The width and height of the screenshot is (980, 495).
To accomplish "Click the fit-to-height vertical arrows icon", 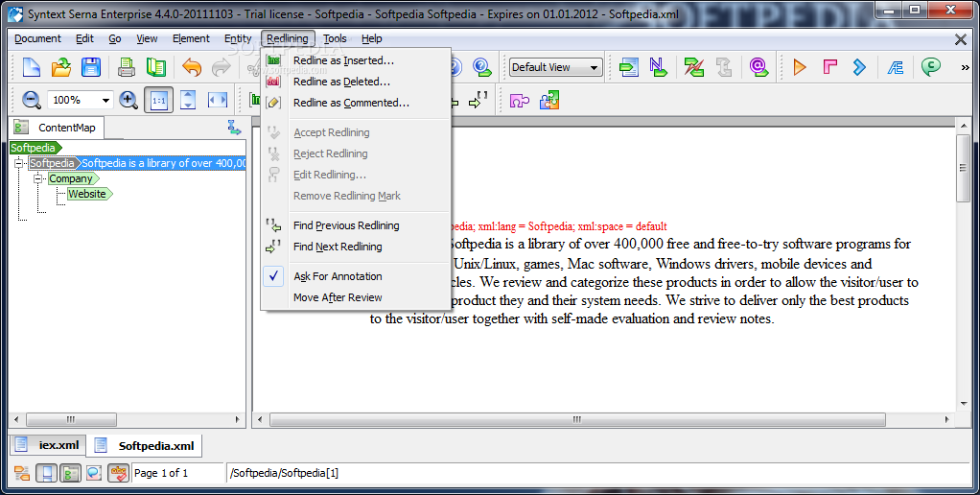I will pyautogui.click(x=188, y=100).
